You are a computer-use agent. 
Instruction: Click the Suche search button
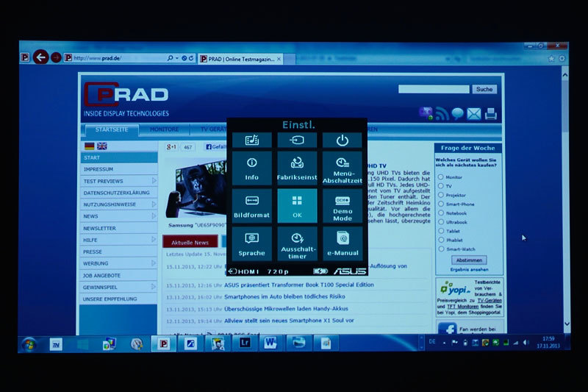coord(484,89)
